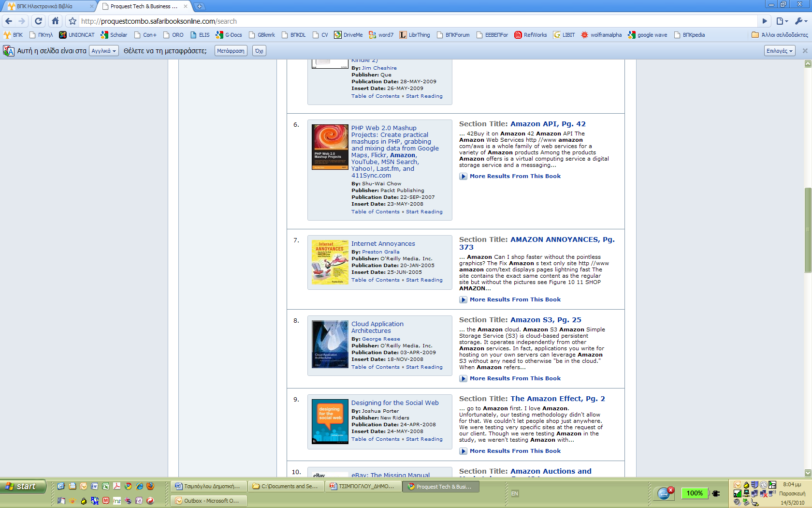
Task: Open the Άλλοι σελιδοδείκτες bookmarks folder
Action: [780, 35]
